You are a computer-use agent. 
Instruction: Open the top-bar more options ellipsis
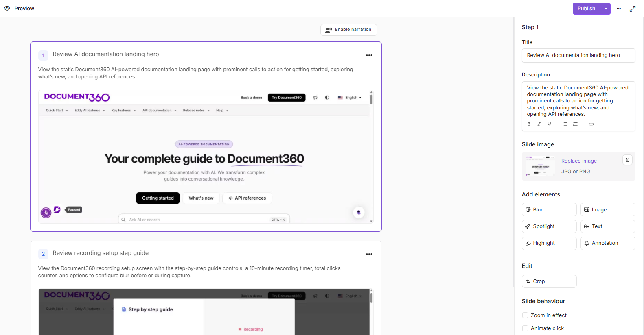[619, 9]
